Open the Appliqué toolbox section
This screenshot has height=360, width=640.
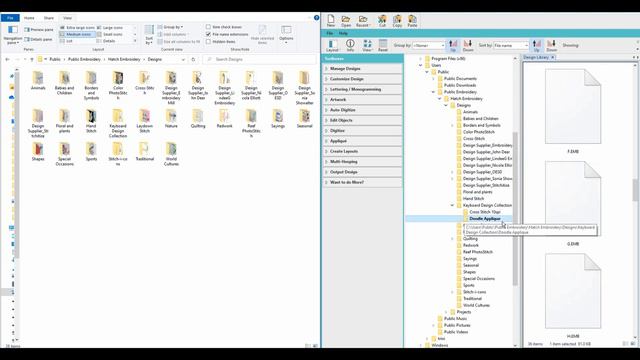pos(362,141)
